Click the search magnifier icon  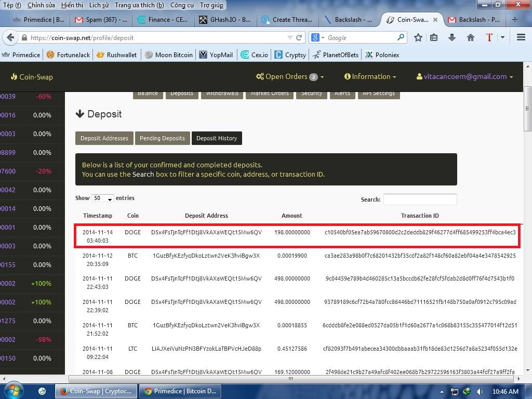(401, 37)
